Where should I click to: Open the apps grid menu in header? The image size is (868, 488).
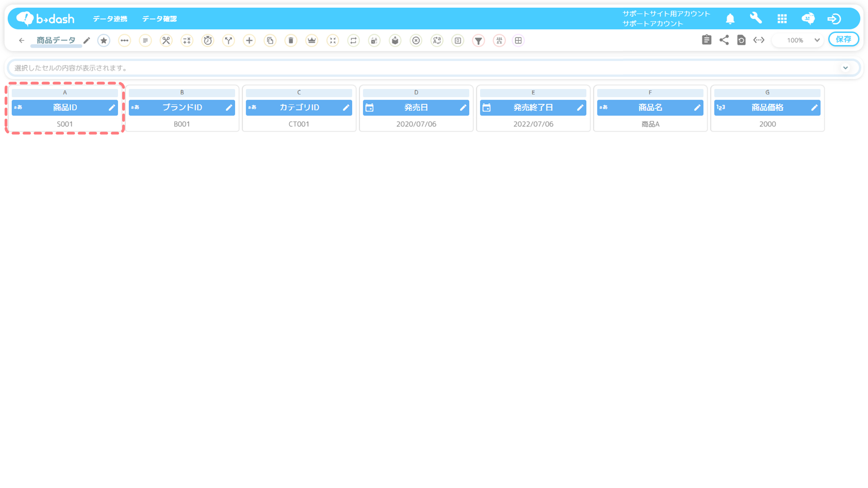click(782, 18)
